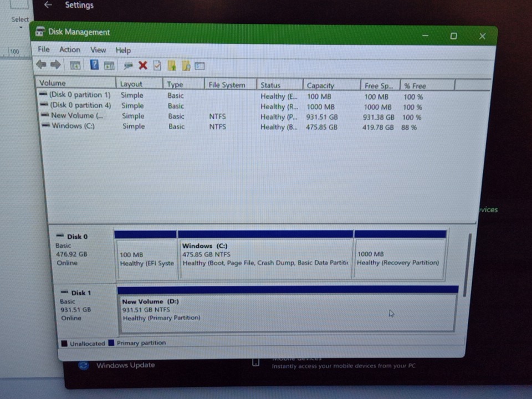The height and width of the screenshot is (399, 532).
Task: Click the red X Delete toolbar icon
Action: [143, 65]
